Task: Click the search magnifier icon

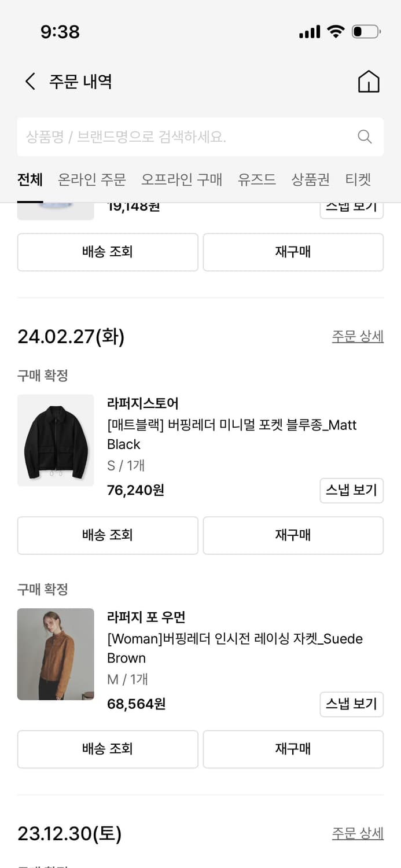Action: click(365, 137)
